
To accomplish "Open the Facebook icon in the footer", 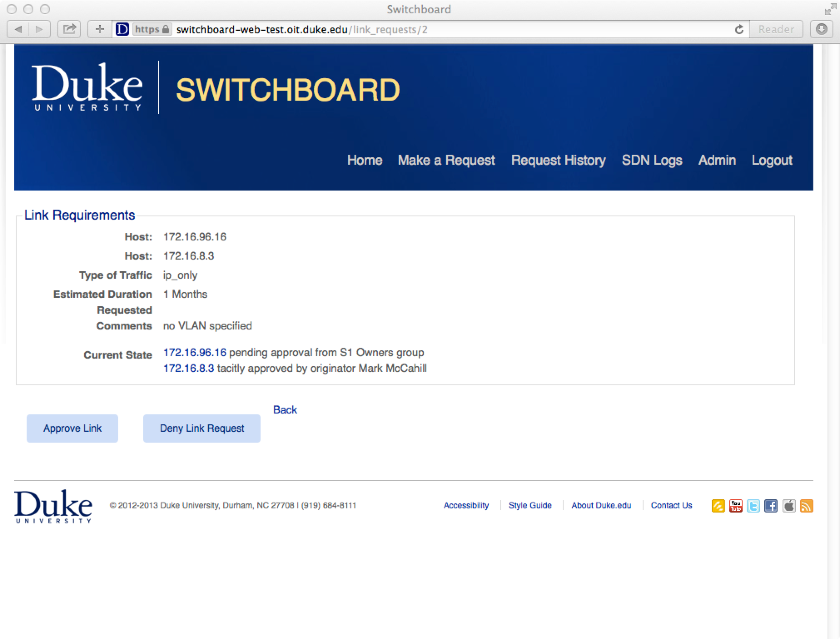I will (770, 506).
